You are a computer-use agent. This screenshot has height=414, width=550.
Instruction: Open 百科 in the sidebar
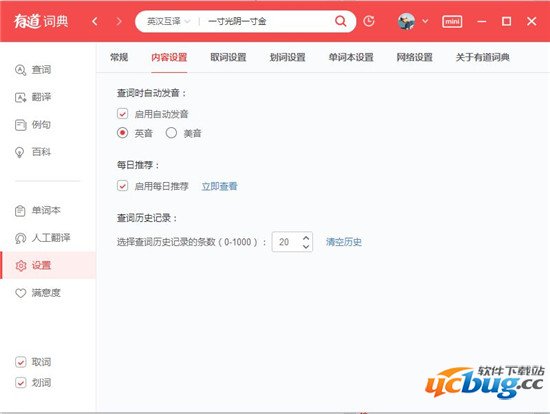tap(33, 152)
